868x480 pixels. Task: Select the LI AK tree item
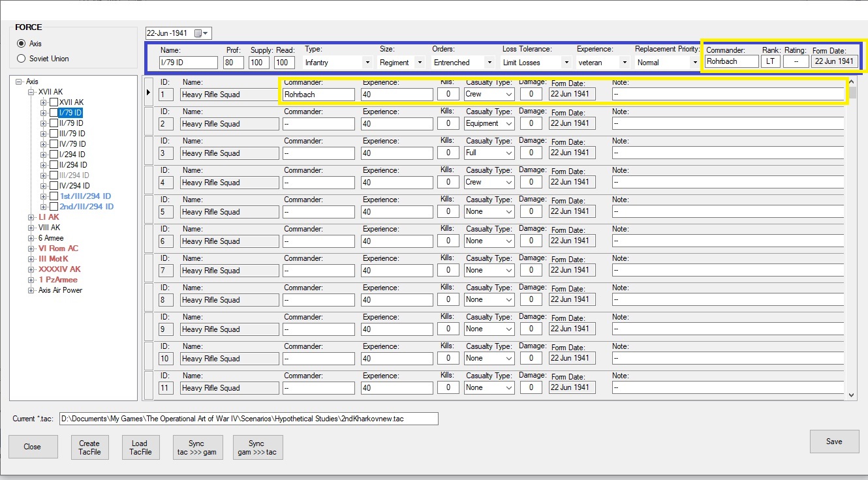(x=49, y=217)
